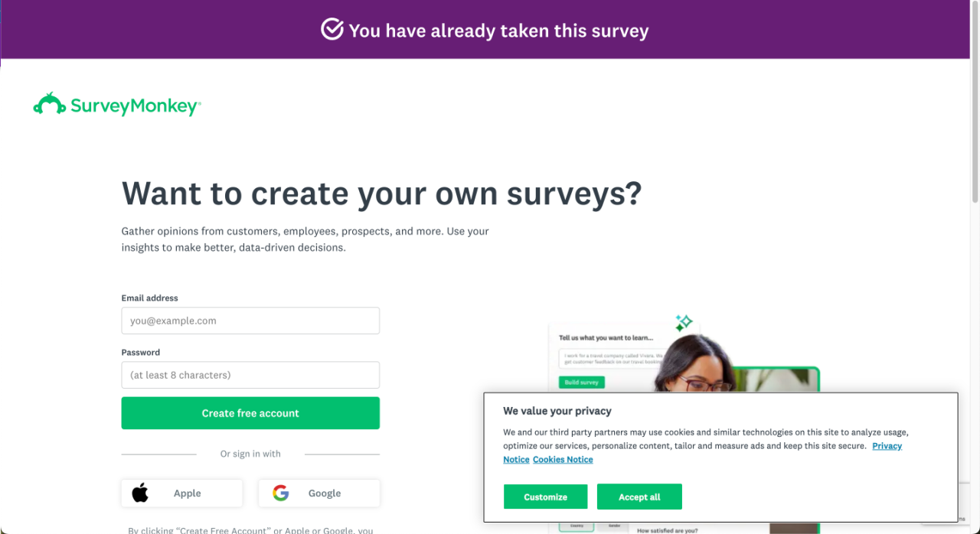Click the 'You have already taken this survey' banner text
The image size is (980, 534).
click(498, 31)
